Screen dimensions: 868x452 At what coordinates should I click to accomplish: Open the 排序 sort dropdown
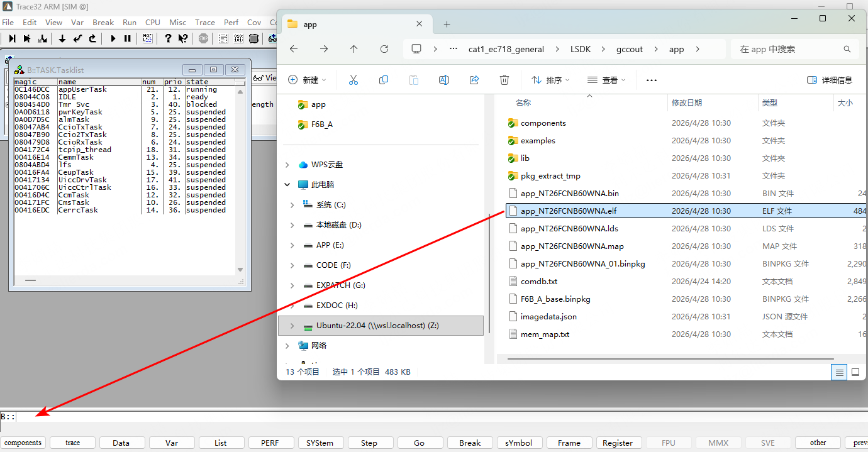coord(551,80)
